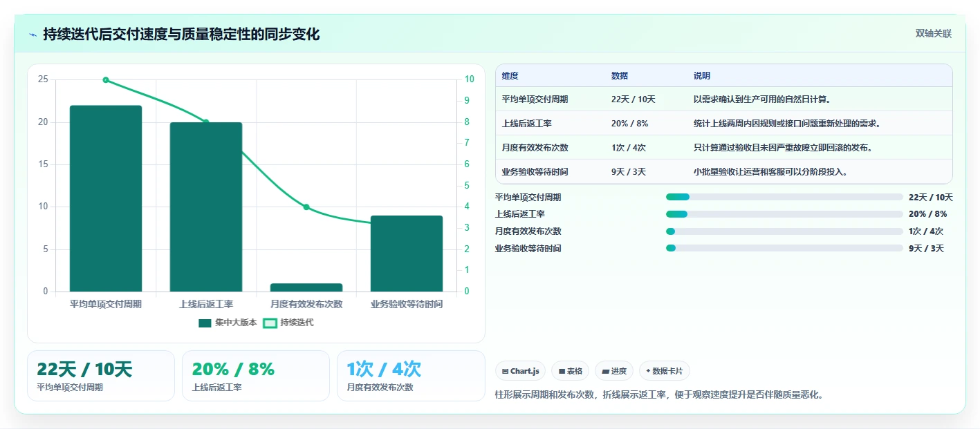The height and width of the screenshot is (429, 980).
Task: Click the 业务验收等待时间 label in progress list
Action: (528, 248)
